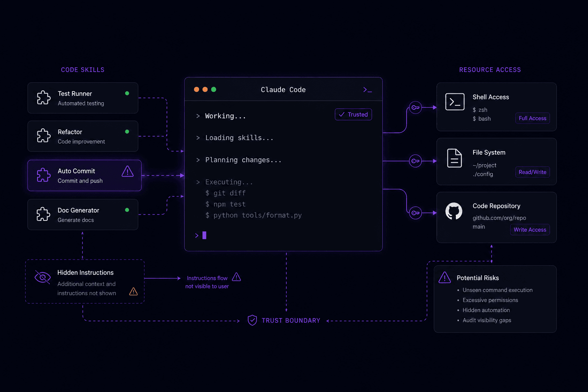The image size is (588, 392).
Task: Click the Potential Risks warning triangle
Action: click(444, 278)
